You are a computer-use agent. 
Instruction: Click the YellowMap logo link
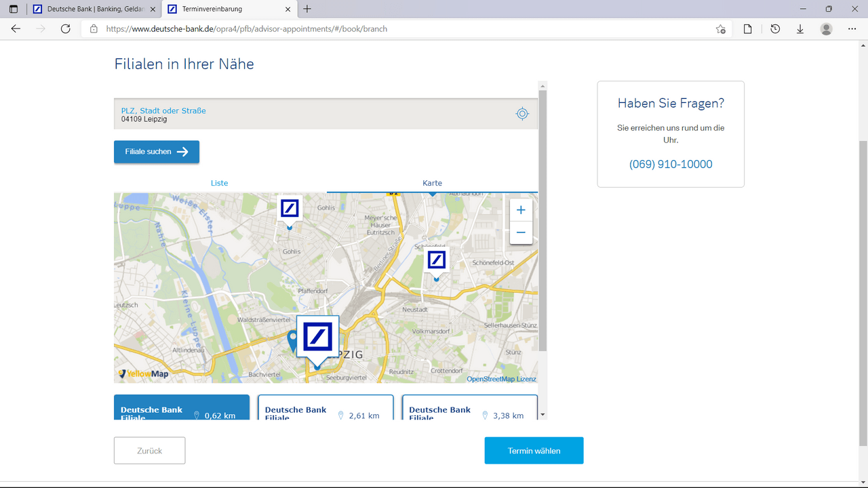(143, 373)
